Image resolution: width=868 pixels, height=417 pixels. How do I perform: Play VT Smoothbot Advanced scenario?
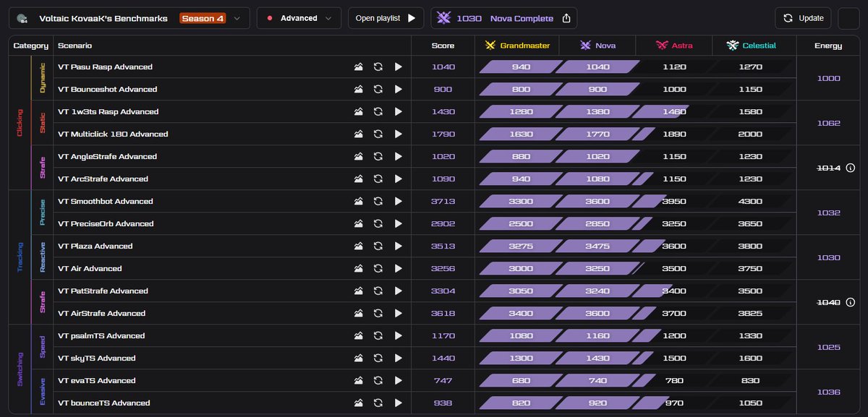(398, 202)
